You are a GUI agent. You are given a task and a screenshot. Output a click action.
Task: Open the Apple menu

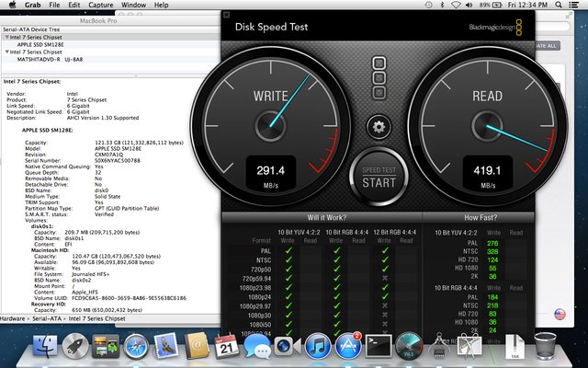pos(12,5)
